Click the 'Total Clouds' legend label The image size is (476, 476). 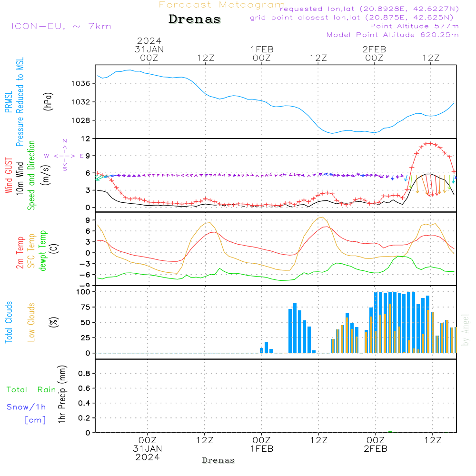(9, 322)
